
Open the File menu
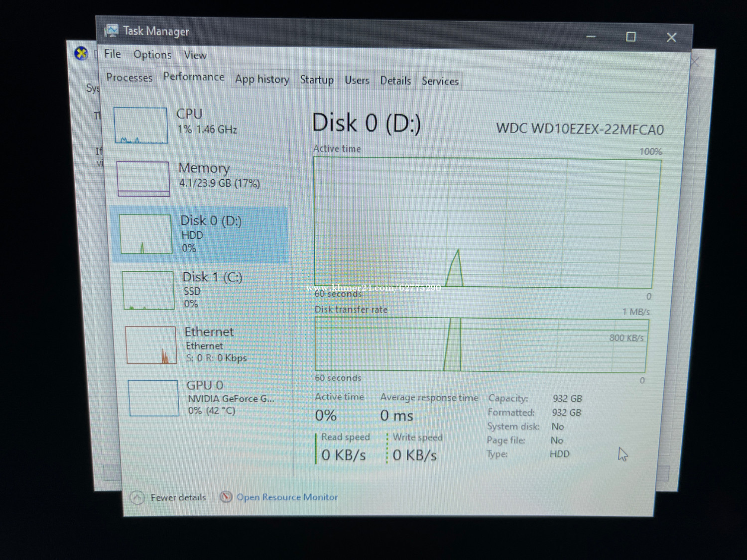(x=112, y=54)
